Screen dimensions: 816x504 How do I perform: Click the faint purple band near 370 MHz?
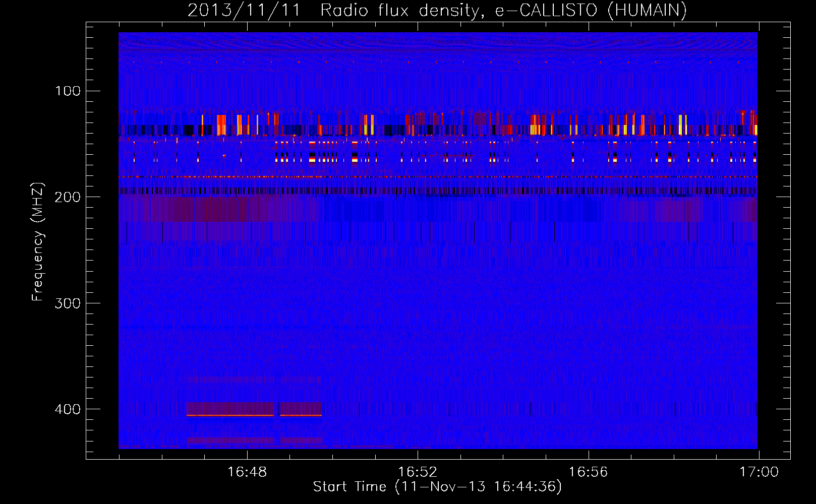tap(254, 380)
